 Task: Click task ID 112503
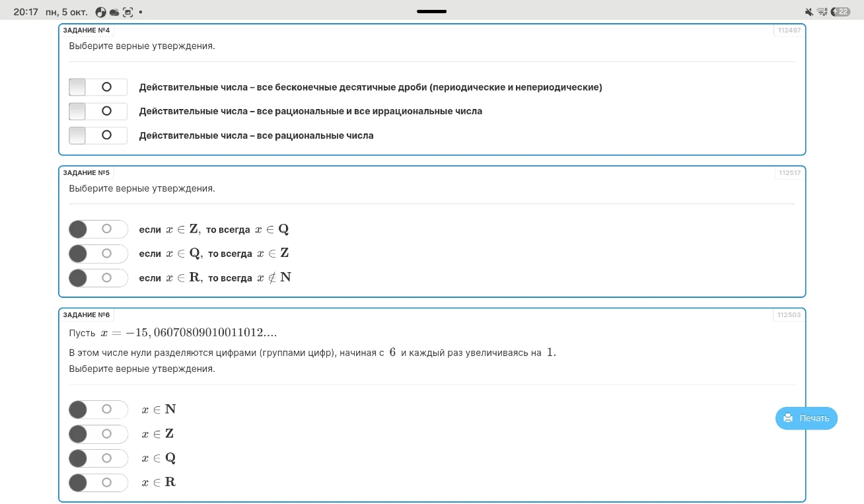click(789, 315)
